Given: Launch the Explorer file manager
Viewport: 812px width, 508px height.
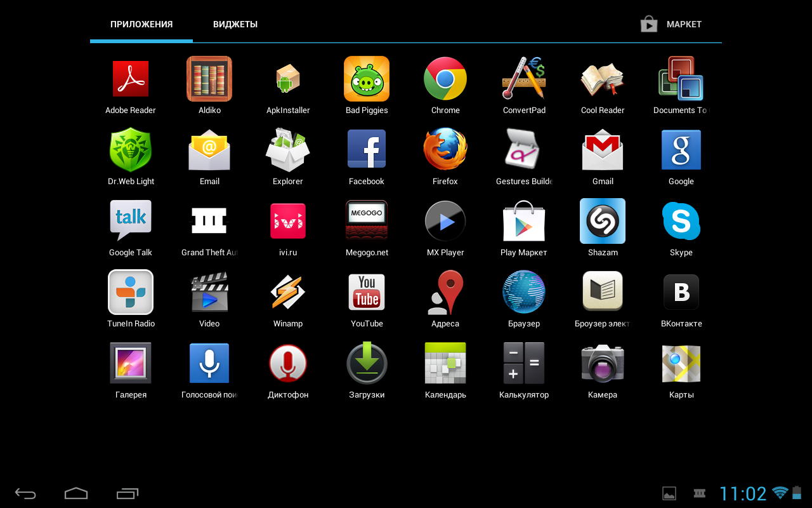Looking at the screenshot, I should pos(288,150).
